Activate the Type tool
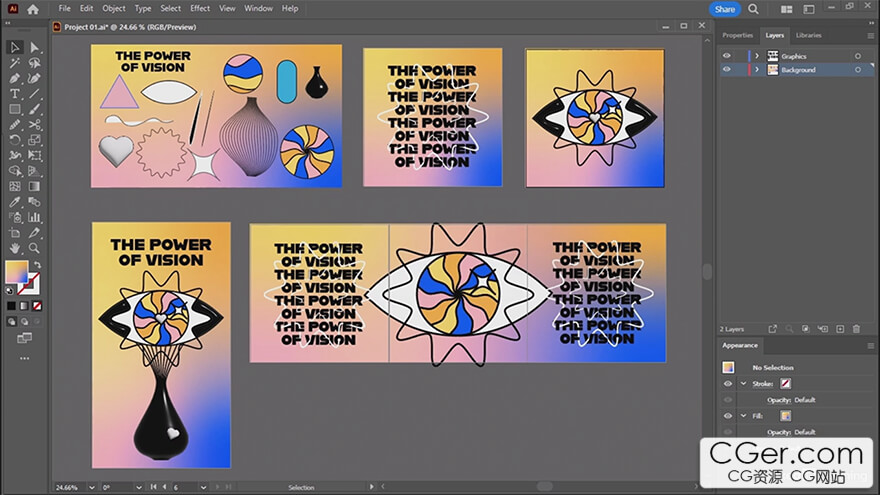The height and width of the screenshot is (495, 880). [15, 94]
